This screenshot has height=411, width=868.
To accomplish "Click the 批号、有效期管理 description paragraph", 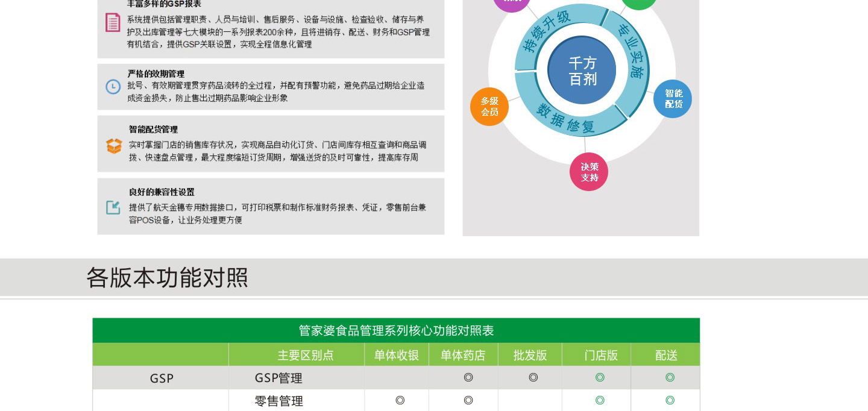I will [275, 92].
